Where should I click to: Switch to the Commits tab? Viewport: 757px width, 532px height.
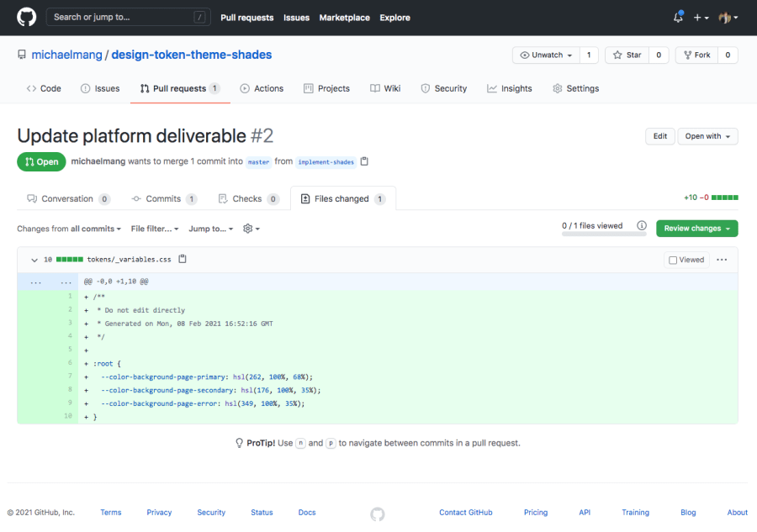click(164, 198)
